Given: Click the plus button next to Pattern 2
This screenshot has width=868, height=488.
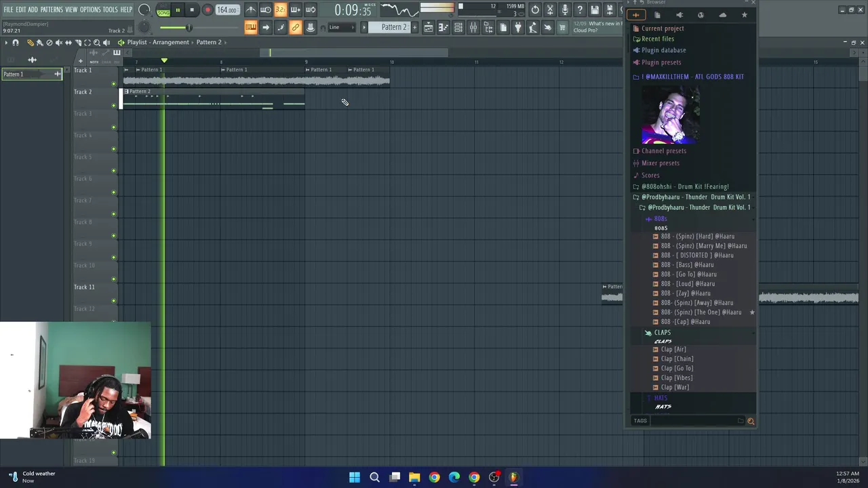Looking at the screenshot, I should click(415, 27).
